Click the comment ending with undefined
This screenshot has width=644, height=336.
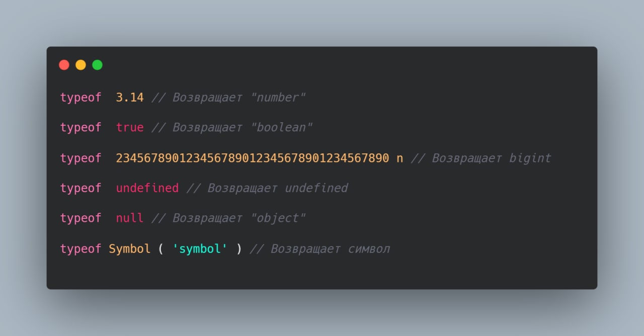[x=267, y=188]
